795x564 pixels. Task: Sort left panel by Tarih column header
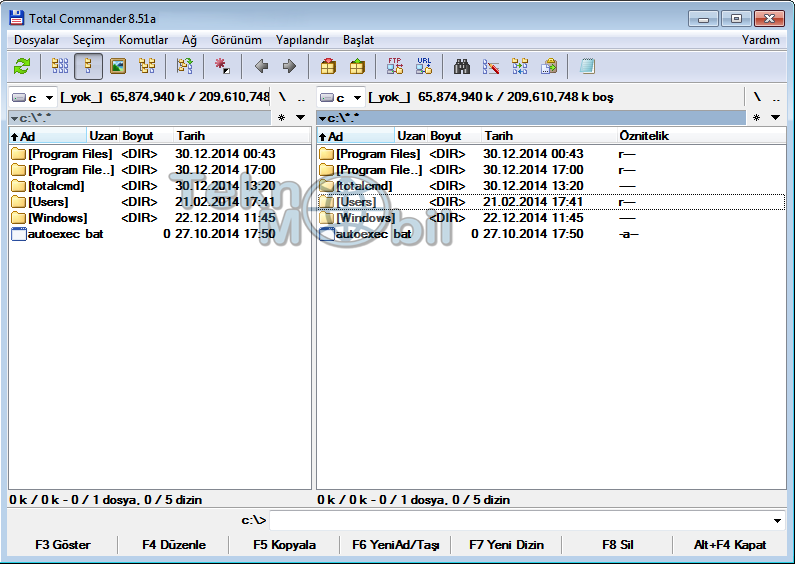point(242,136)
